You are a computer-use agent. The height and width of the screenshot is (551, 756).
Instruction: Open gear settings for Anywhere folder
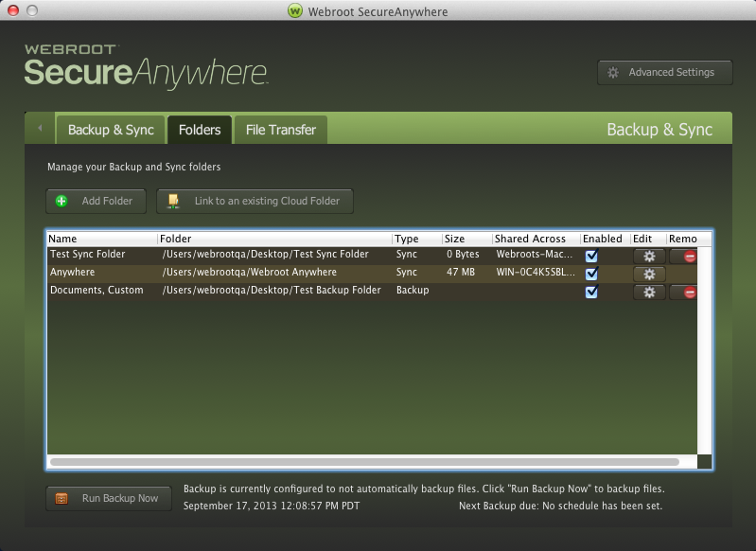pos(649,274)
